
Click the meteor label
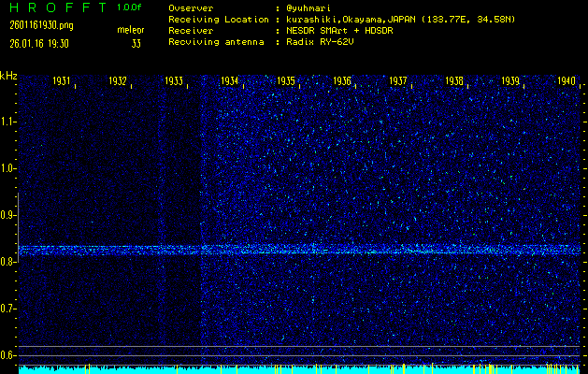[x=131, y=30]
